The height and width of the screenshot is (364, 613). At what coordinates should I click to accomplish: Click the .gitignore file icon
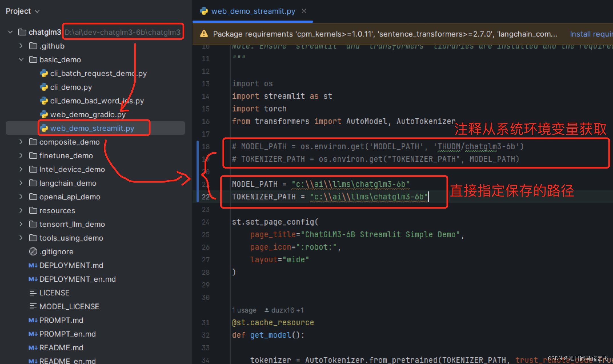click(x=33, y=251)
